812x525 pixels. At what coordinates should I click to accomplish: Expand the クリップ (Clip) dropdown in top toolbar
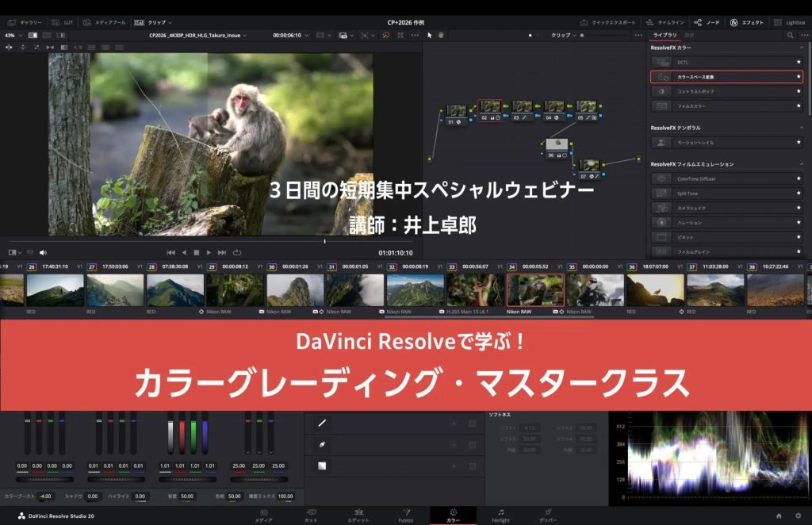click(x=153, y=22)
